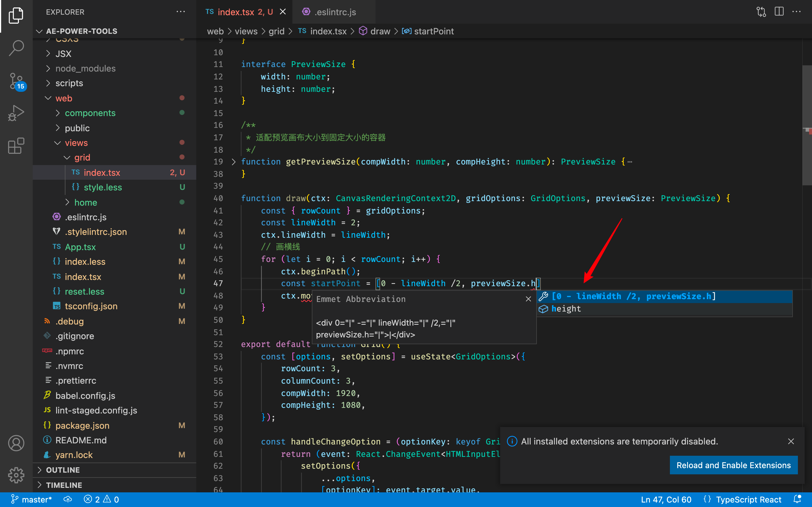The image size is (812, 507).
Task: Expand the JSX folder
Action: tap(63, 53)
